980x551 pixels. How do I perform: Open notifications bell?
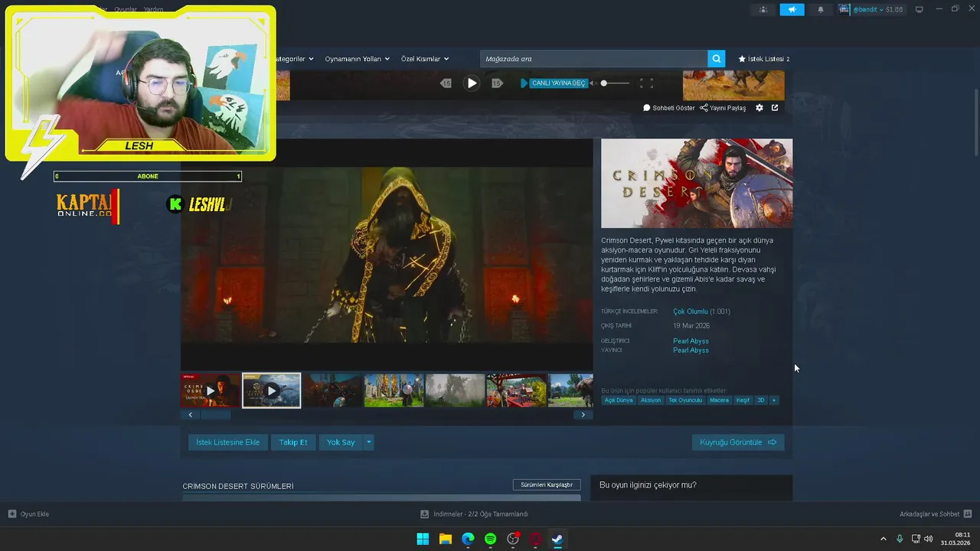[x=821, y=9]
